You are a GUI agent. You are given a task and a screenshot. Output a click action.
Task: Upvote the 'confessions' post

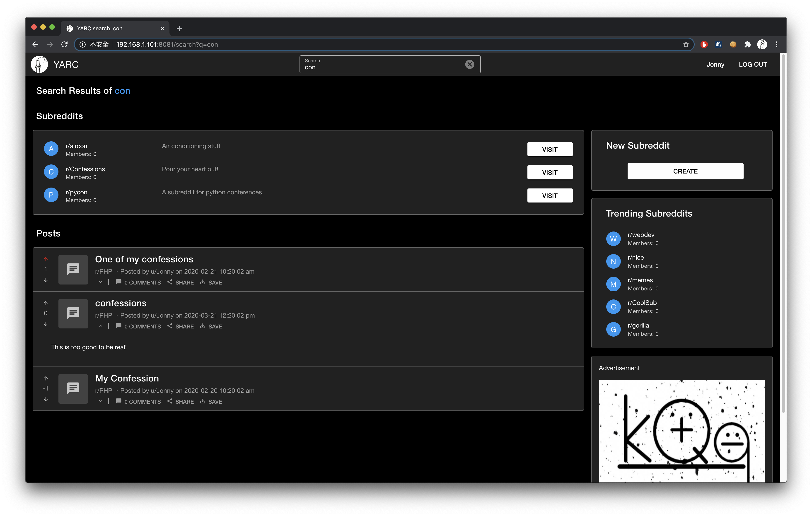point(46,303)
